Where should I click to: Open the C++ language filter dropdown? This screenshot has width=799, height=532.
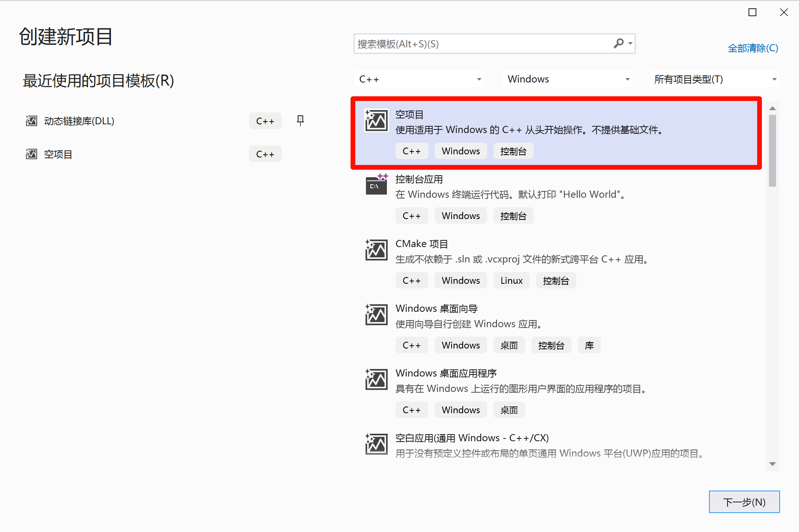coord(419,79)
